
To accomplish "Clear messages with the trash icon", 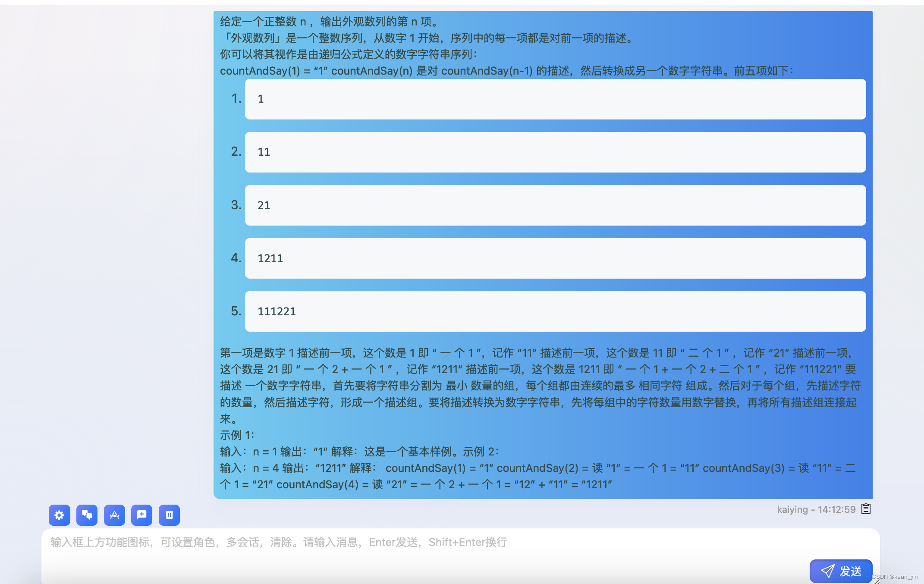I will click(169, 515).
